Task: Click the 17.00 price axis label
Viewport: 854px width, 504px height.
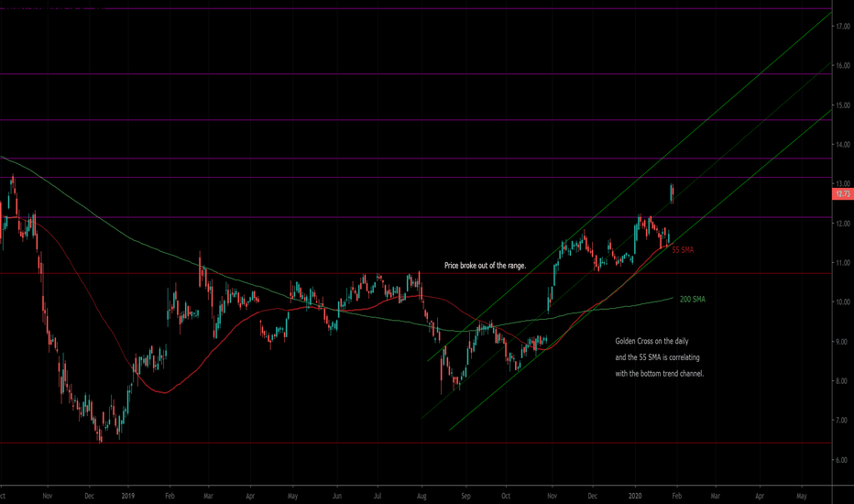Action: point(843,27)
